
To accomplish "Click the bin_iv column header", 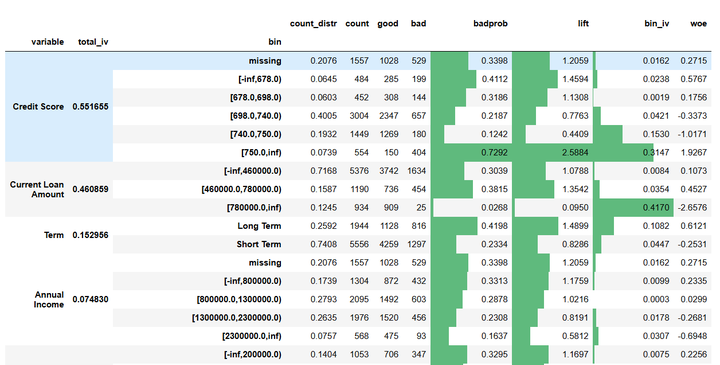I will [657, 24].
